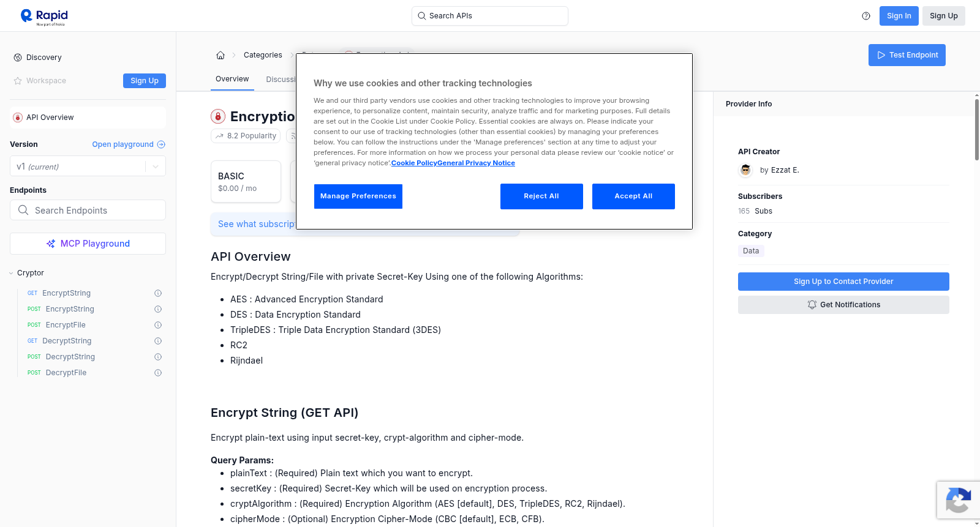The width and height of the screenshot is (980, 527).
Task: Open info icon for GET EncryptString
Action: coord(158,293)
